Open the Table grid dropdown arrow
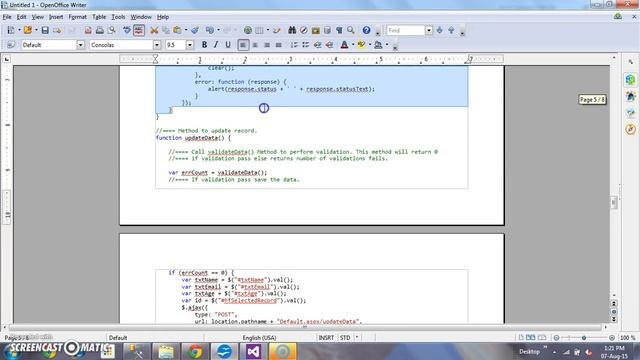 (x=268, y=30)
